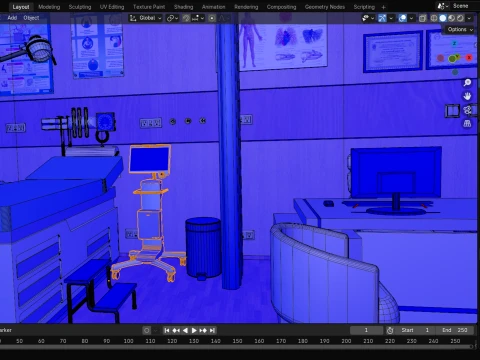This screenshot has height=360, width=480.
Task: Switch to the Compositing workspace
Action: click(281, 7)
